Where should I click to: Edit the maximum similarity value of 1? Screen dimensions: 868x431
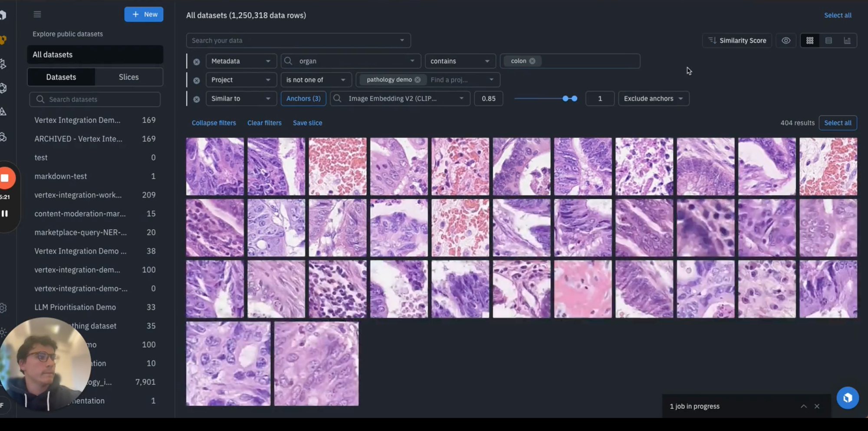600,98
